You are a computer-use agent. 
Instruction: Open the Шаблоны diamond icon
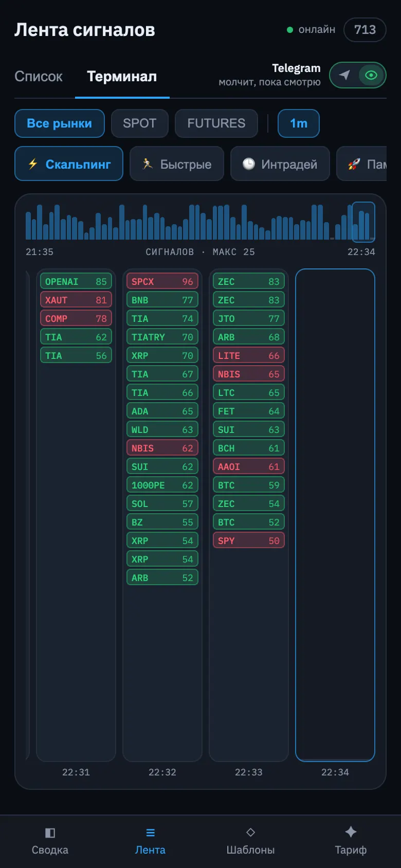click(250, 832)
